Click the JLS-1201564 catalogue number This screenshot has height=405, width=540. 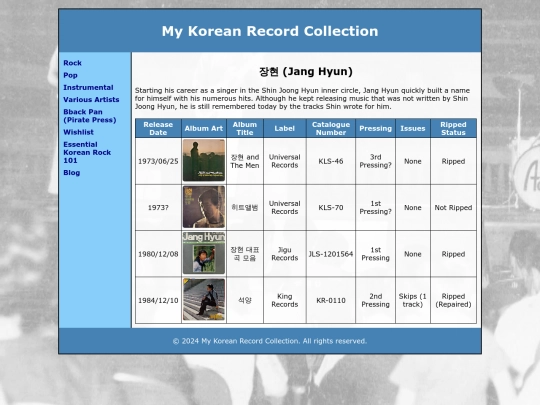[331, 254]
